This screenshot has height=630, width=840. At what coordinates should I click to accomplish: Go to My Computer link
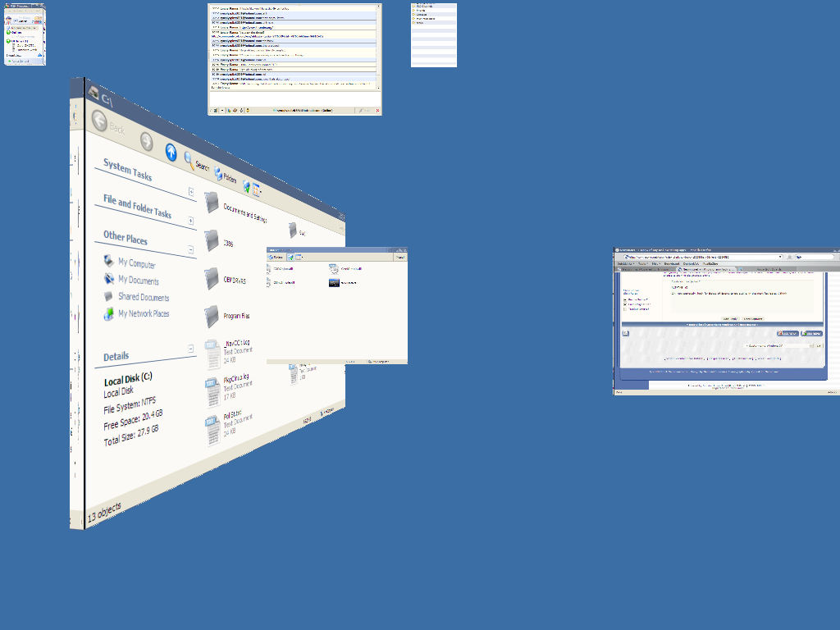tap(136, 263)
